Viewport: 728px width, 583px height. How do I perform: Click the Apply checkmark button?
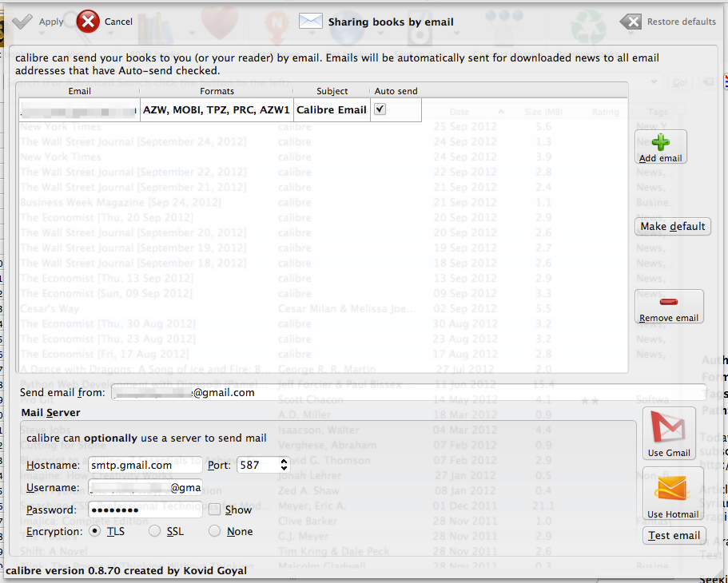tap(38, 22)
